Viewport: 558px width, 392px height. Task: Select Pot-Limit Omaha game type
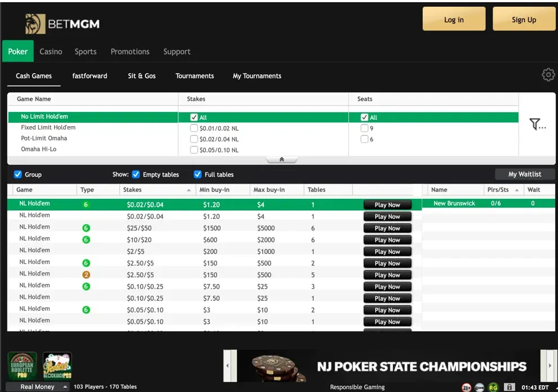point(44,139)
